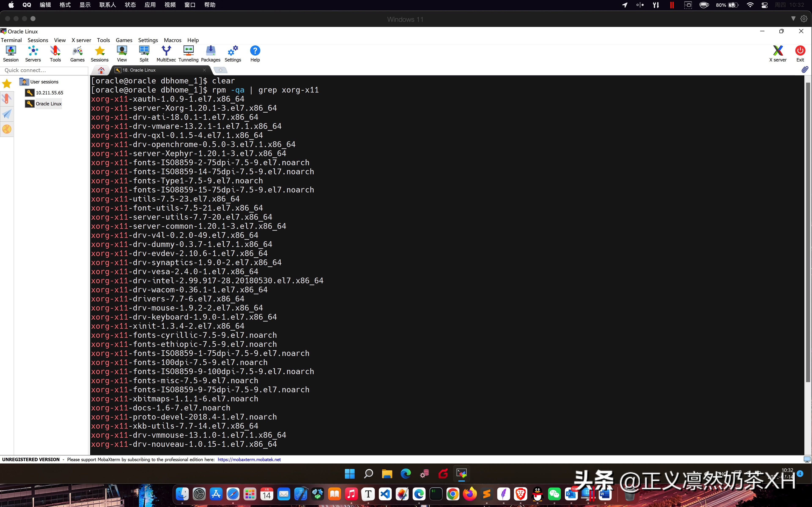Screen dimensions: 812x507
Task: Click the plus button to open new tab
Action: (x=221, y=70)
